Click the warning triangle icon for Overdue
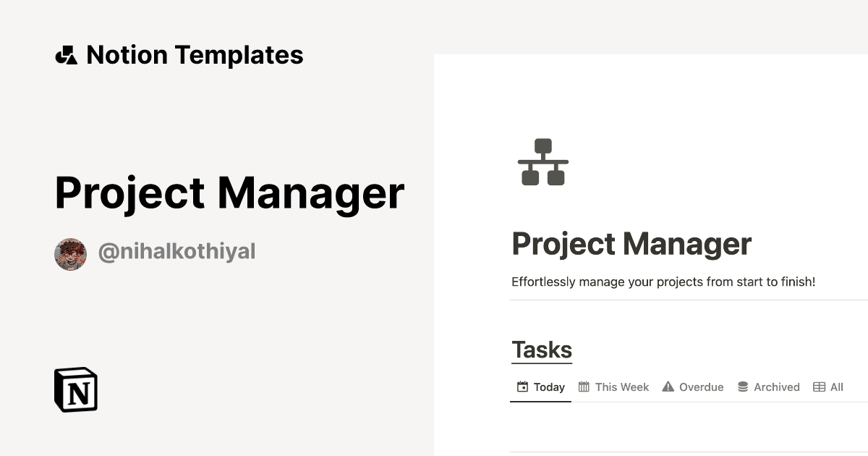The image size is (868, 456). coord(668,387)
